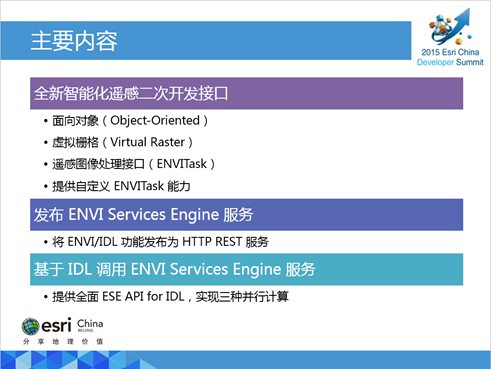Click the 分享地理价值 slogan
The image size is (491, 369).
click(63, 342)
